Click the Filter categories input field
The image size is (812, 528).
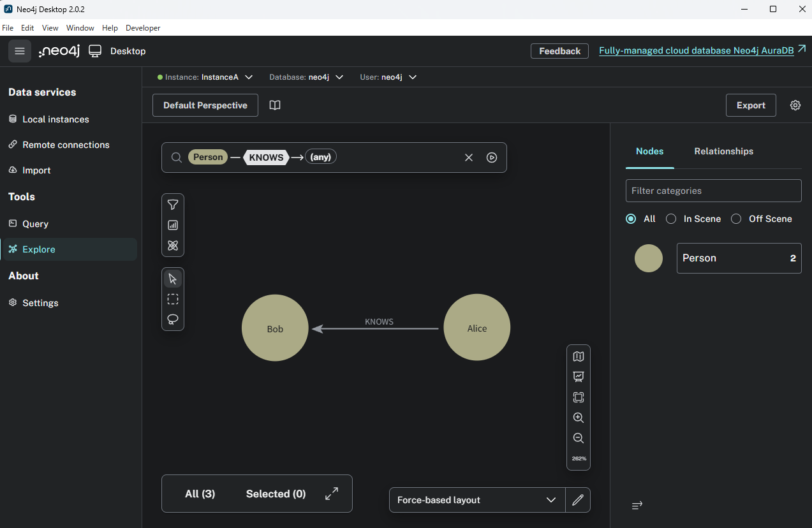713,191
